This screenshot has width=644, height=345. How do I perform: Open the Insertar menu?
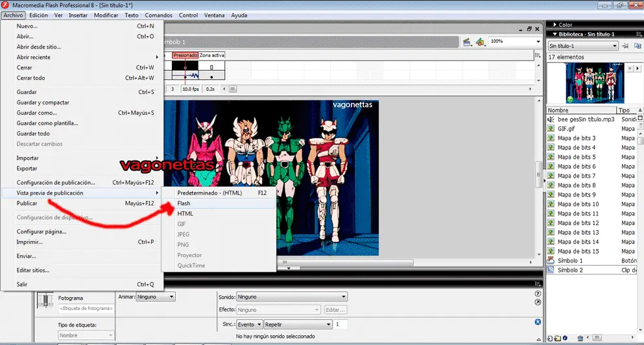pyautogui.click(x=78, y=15)
